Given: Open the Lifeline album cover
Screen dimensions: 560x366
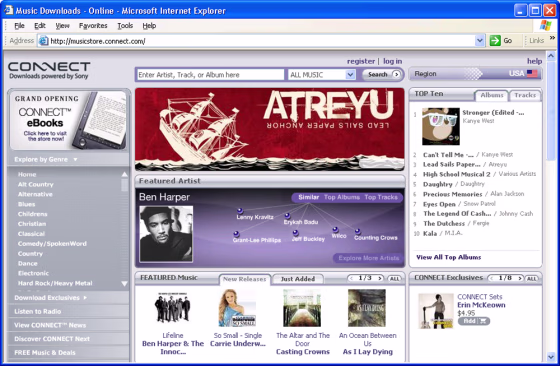Looking at the screenshot, I should click(172, 308).
